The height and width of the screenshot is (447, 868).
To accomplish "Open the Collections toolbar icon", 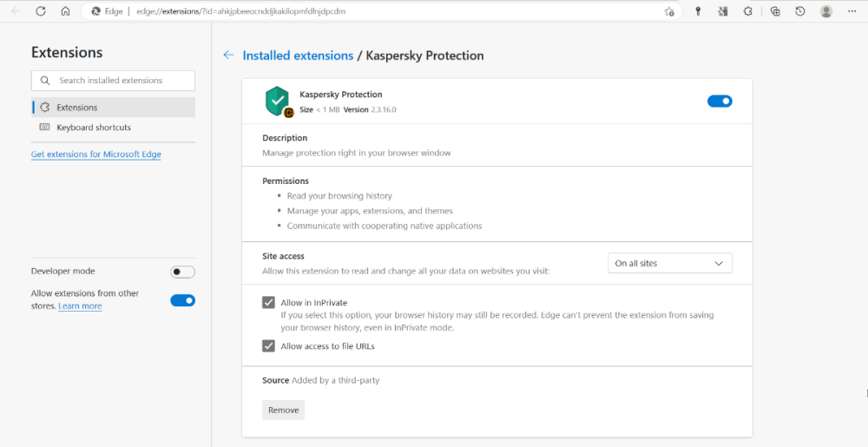I will (x=775, y=11).
